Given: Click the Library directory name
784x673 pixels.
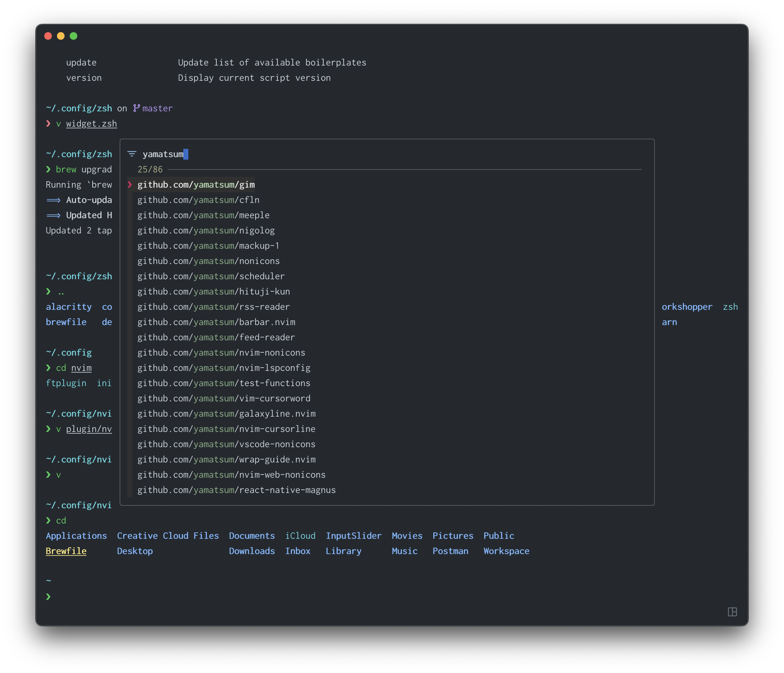Looking at the screenshot, I should pyautogui.click(x=344, y=551).
